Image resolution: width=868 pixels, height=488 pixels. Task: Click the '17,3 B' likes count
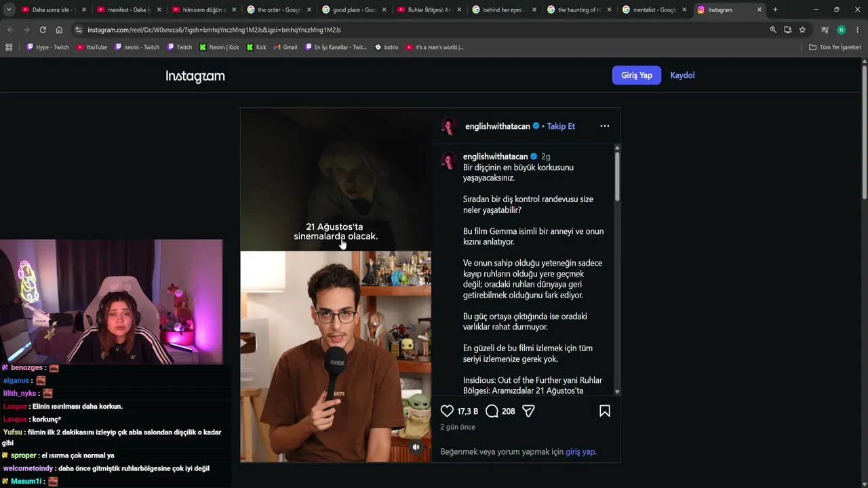[x=468, y=411]
